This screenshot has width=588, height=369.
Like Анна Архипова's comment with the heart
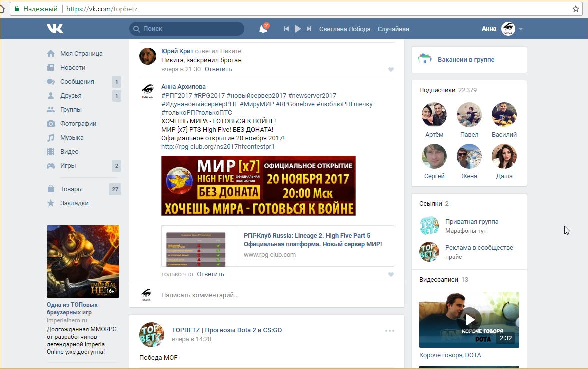(391, 274)
